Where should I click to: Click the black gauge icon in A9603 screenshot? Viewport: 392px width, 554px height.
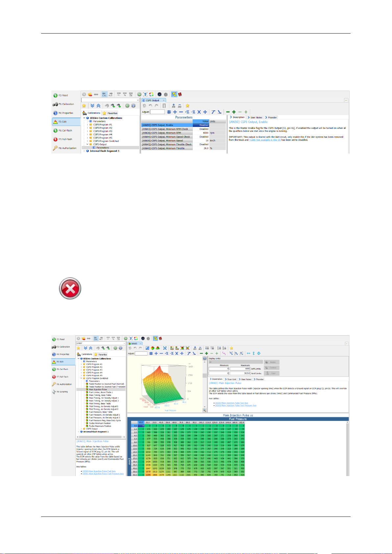[x=143, y=338]
